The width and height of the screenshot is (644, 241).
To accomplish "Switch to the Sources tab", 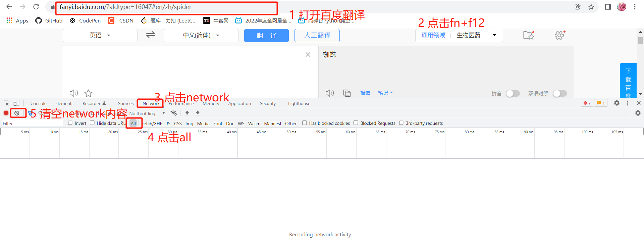I will point(125,103).
